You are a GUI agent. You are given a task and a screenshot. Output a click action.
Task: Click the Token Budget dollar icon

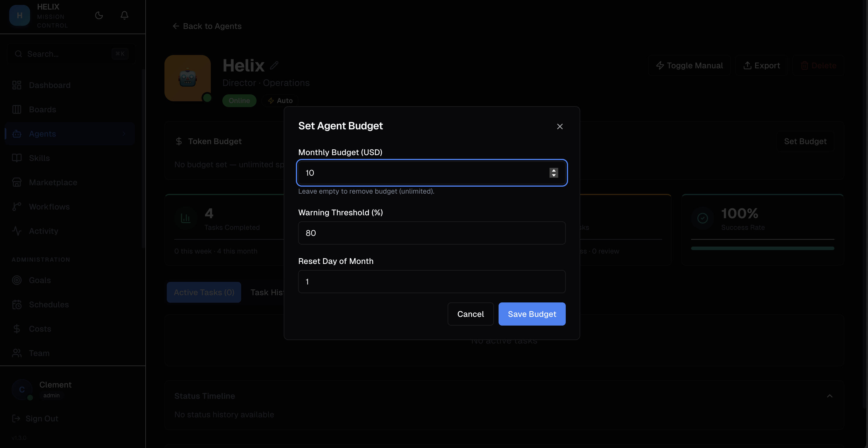pyautogui.click(x=179, y=142)
